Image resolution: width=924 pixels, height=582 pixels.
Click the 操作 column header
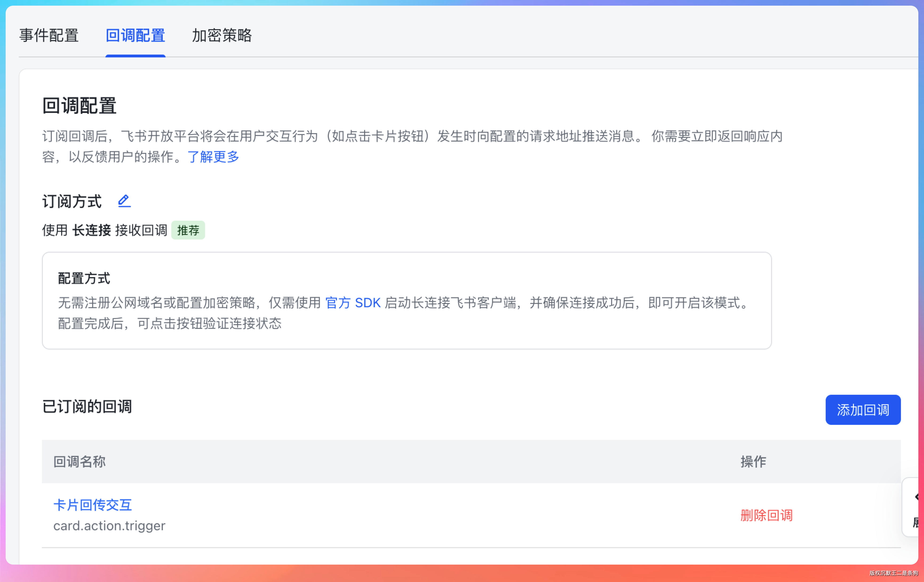click(x=753, y=462)
